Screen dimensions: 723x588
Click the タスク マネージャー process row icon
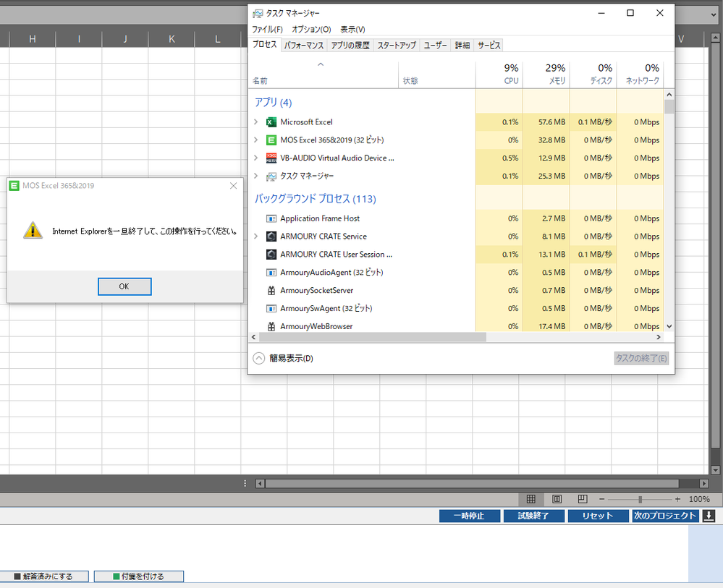click(271, 176)
